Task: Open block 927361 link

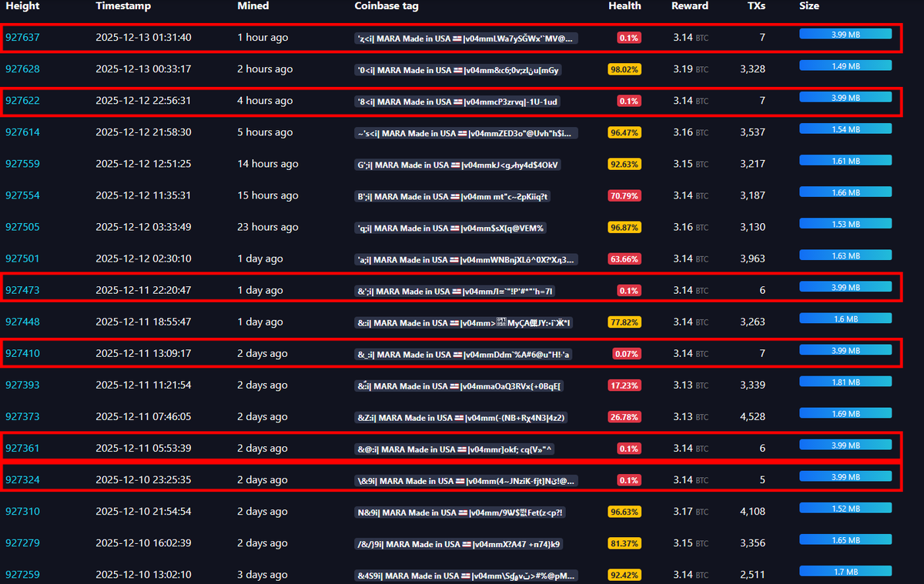Action: pos(22,449)
